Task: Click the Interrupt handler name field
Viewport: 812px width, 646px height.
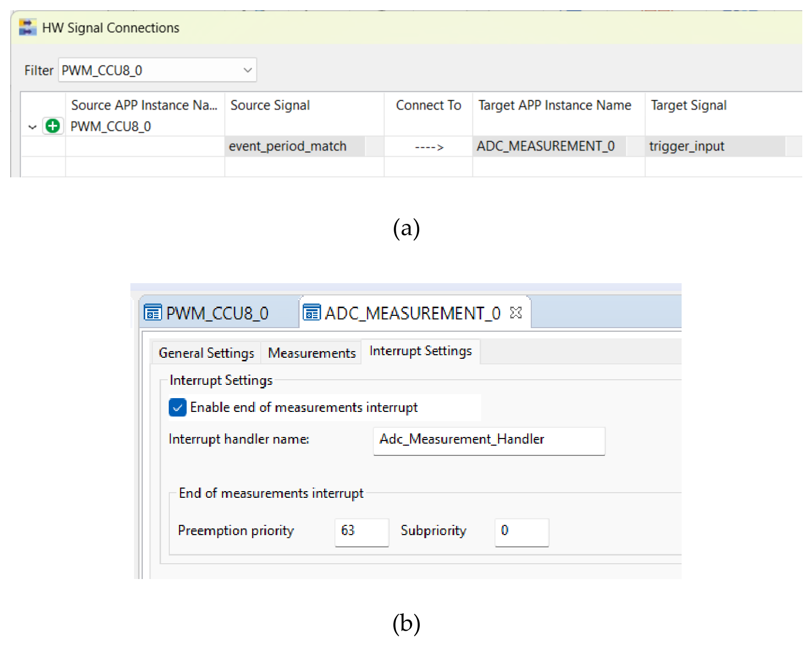Action: click(489, 441)
